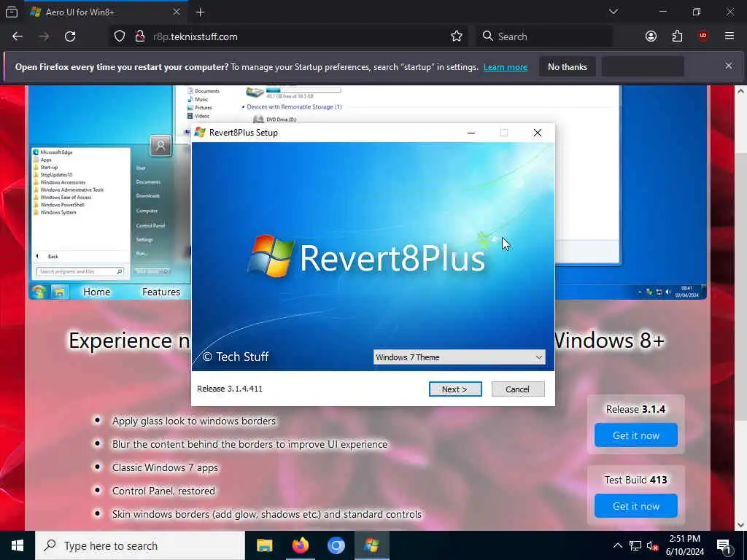Screen dimensions: 747x560
Task: Open the Home page menu item
Action: point(97,292)
